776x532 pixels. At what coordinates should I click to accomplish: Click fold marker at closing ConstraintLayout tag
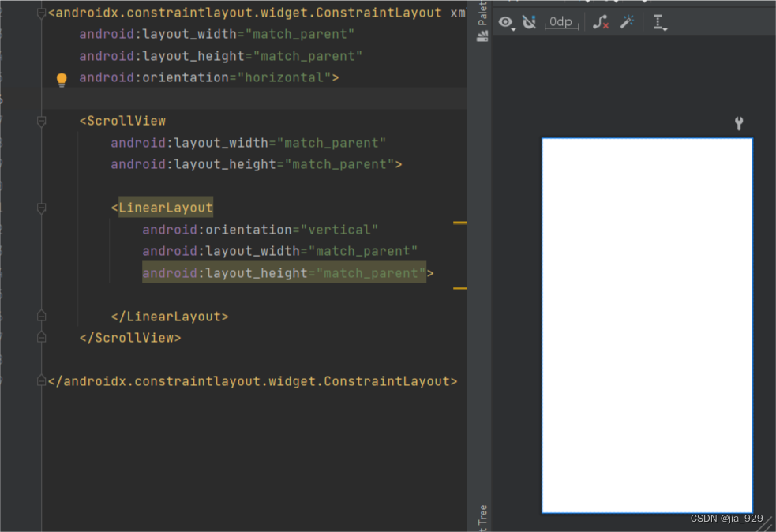point(42,380)
